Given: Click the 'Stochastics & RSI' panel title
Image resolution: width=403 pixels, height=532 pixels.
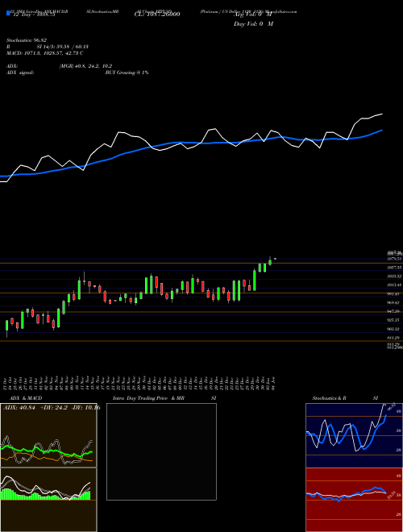Looking at the screenshot, I should [345, 398].
